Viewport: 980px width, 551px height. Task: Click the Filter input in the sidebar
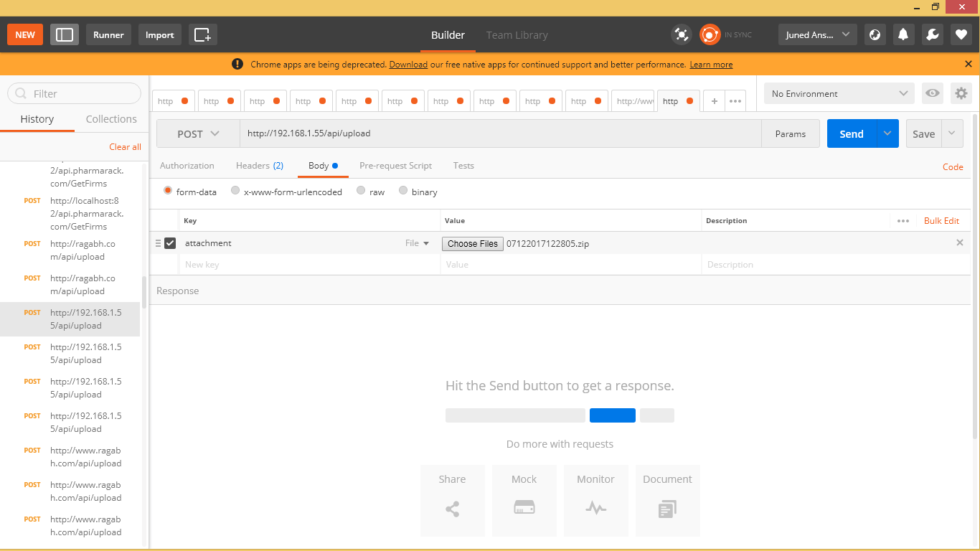tap(74, 93)
